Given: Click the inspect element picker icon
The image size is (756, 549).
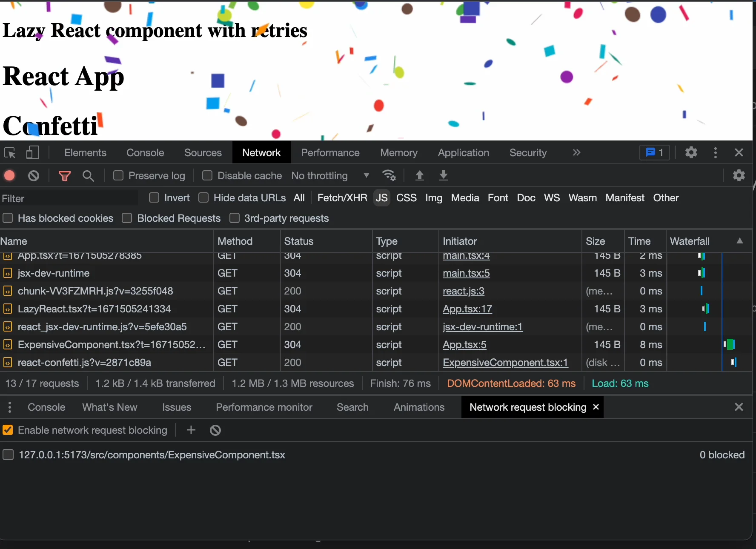Looking at the screenshot, I should (x=10, y=153).
